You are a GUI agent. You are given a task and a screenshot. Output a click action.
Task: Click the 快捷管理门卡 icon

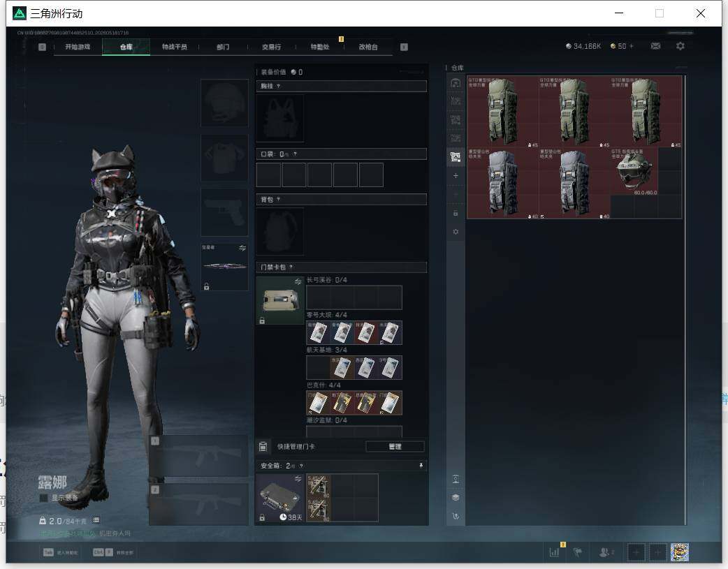(x=263, y=447)
